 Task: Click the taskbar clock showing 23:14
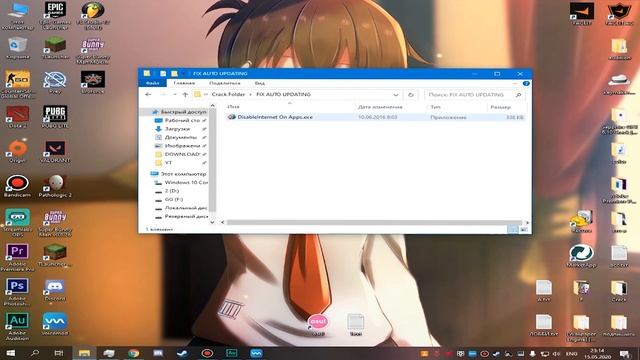(597, 353)
